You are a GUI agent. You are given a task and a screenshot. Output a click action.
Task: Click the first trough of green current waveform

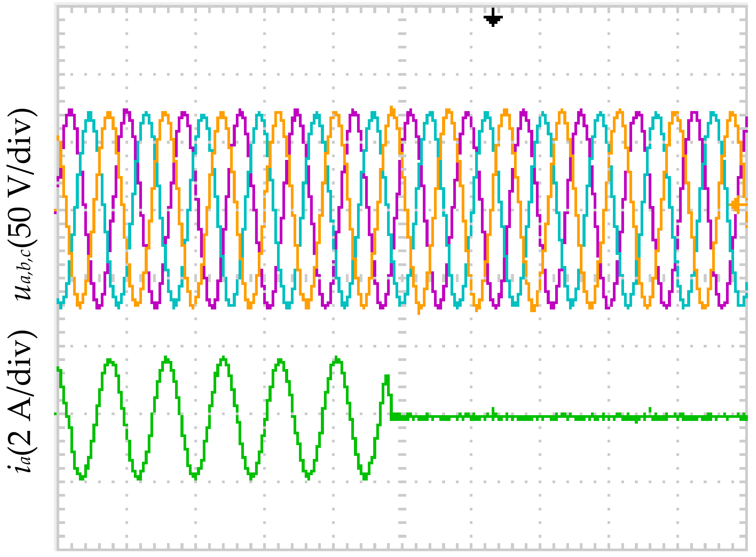click(82, 477)
